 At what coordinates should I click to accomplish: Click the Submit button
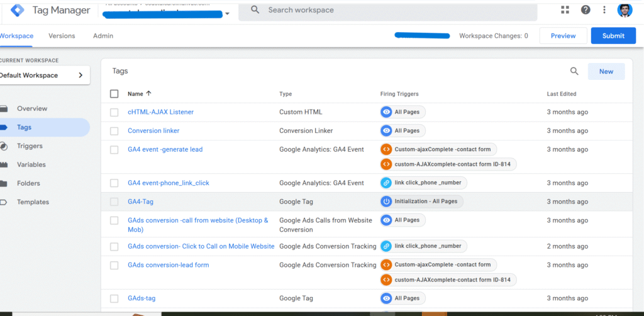pyautogui.click(x=613, y=36)
